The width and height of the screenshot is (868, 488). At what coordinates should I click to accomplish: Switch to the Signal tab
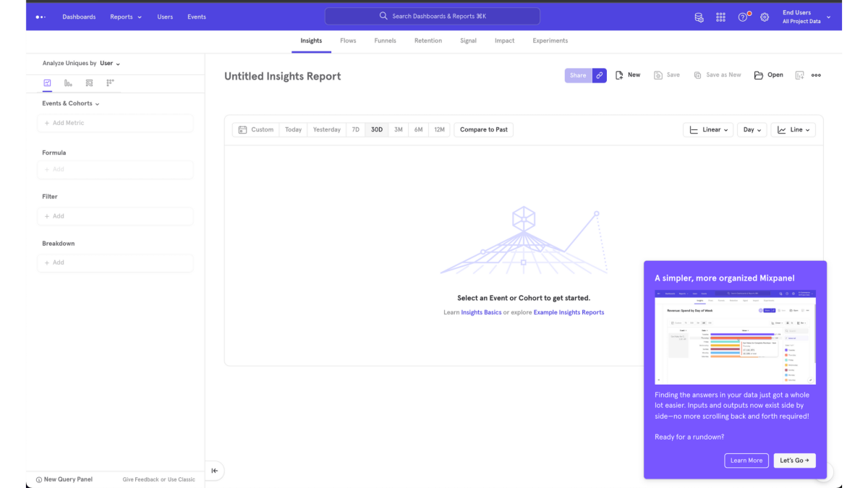[468, 41]
